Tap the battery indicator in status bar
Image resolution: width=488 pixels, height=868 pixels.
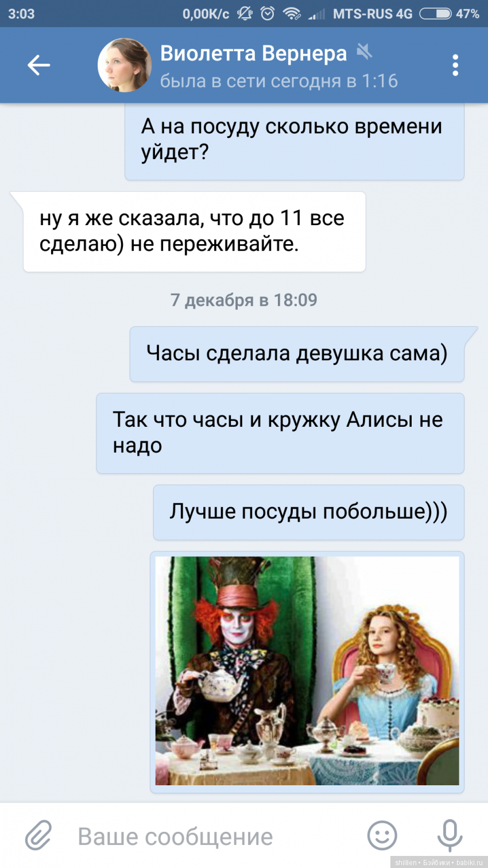click(x=435, y=13)
